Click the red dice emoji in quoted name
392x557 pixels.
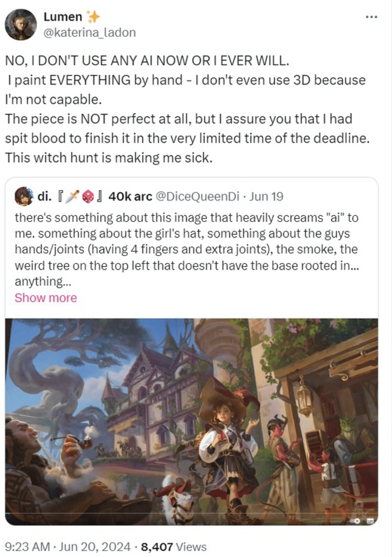click(88, 197)
